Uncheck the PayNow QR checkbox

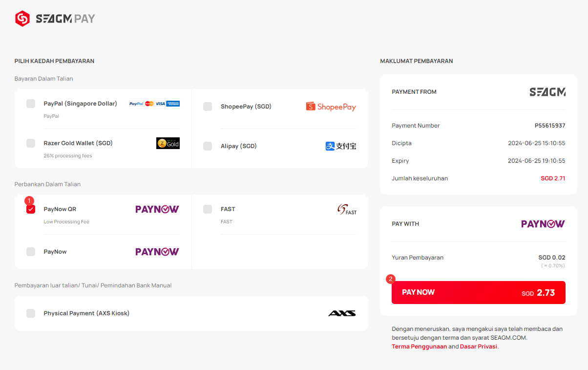click(x=31, y=209)
